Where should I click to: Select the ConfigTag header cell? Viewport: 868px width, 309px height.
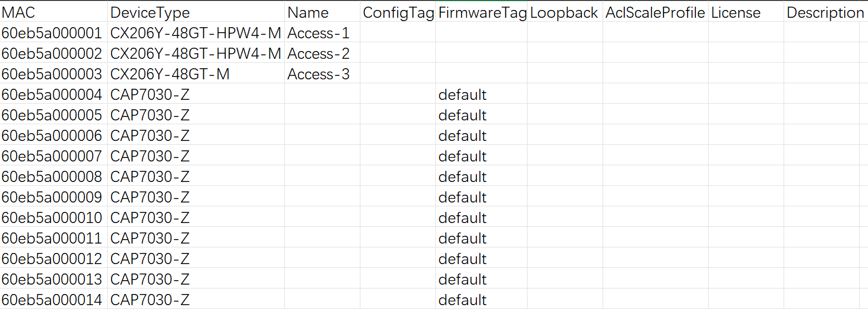tap(398, 12)
